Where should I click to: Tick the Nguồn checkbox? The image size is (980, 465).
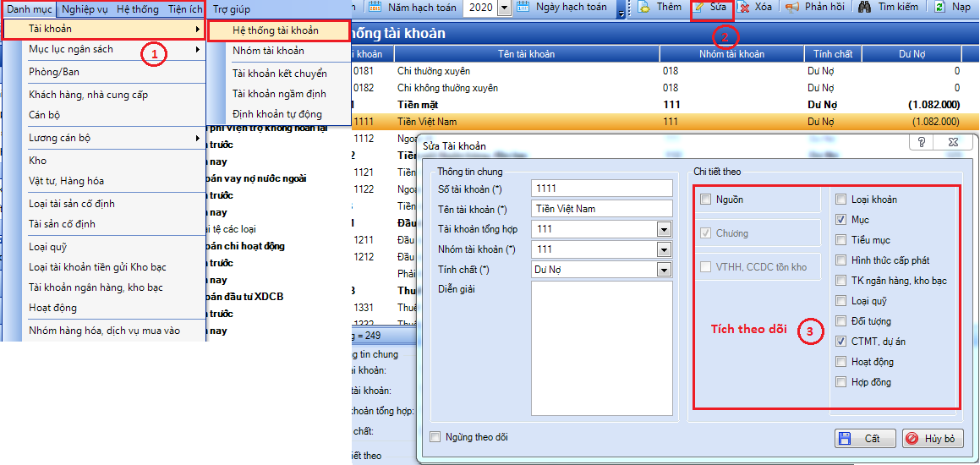click(706, 200)
